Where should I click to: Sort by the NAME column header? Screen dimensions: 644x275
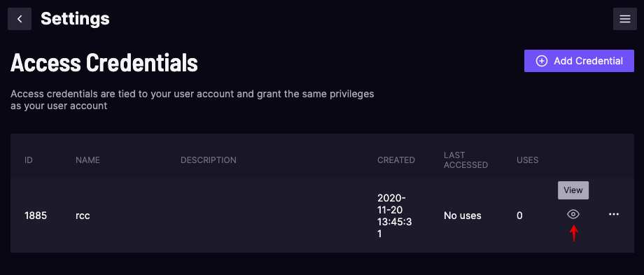[87, 160]
